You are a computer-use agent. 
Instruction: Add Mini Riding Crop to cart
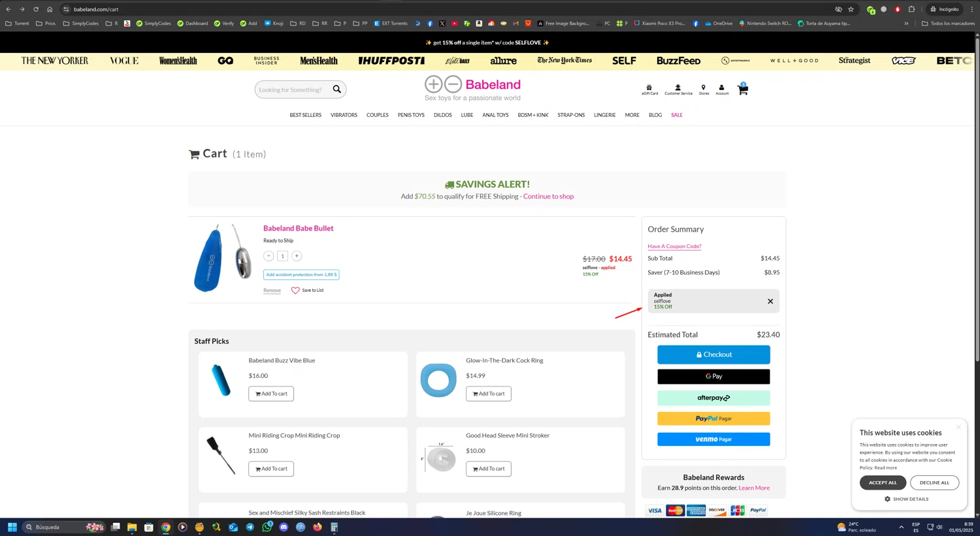coord(271,469)
